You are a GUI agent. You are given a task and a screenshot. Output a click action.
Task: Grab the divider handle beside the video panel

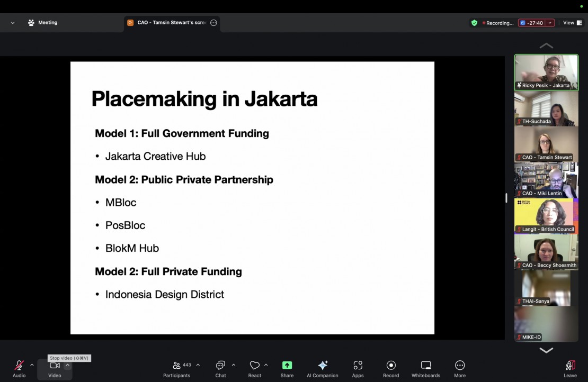pos(506,198)
